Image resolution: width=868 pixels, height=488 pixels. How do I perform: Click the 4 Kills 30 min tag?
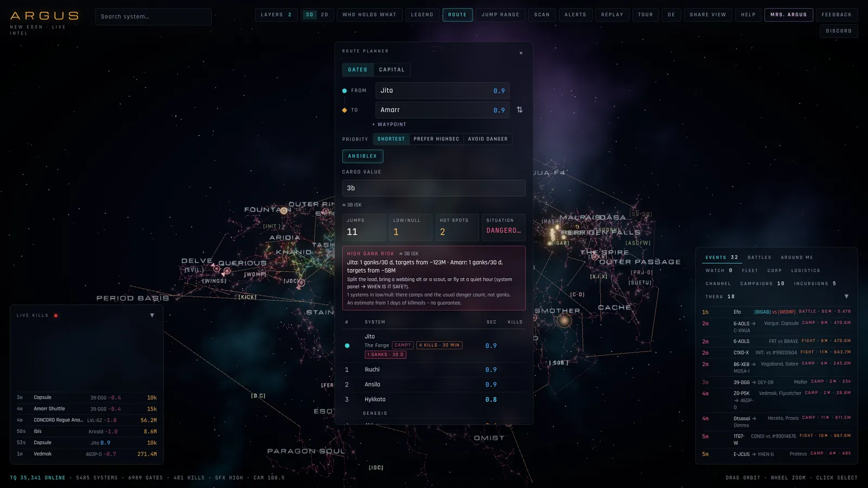coord(439,345)
